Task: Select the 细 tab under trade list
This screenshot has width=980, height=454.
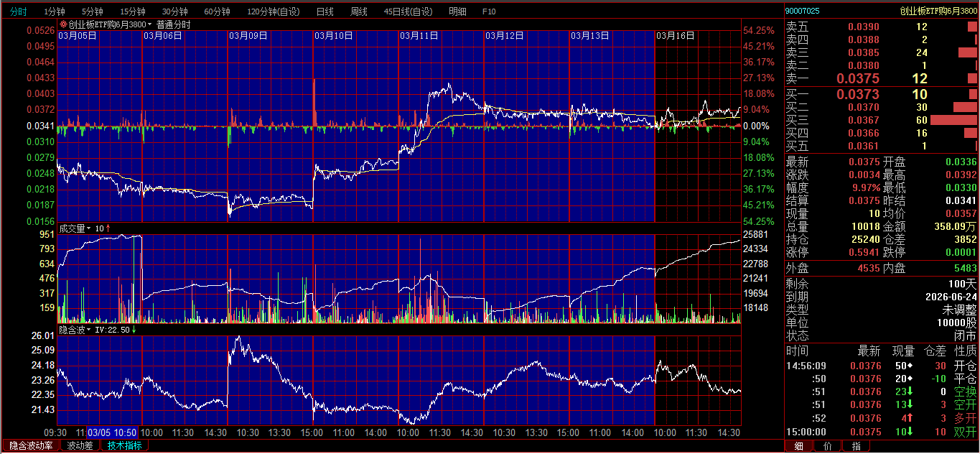Action: tap(798, 446)
